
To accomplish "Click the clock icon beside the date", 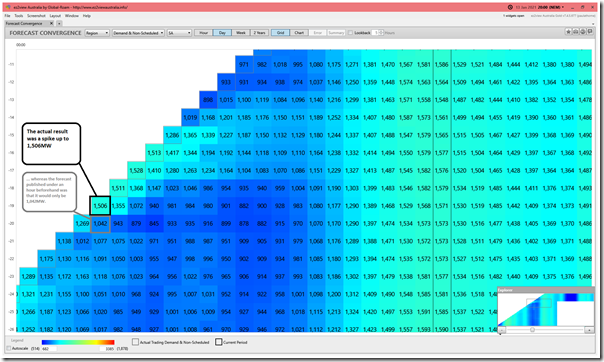I will [x=510, y=7].
